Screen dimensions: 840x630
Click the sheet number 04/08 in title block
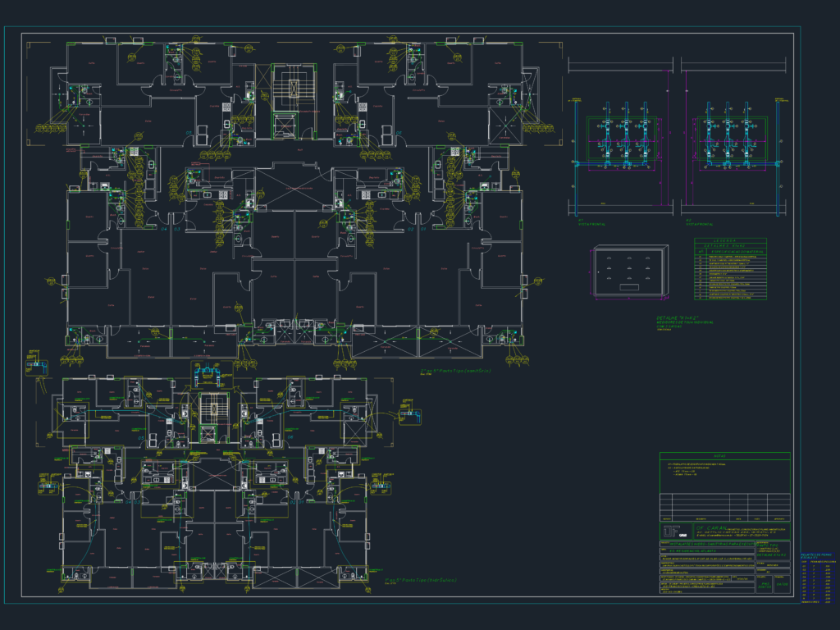coord(782,584)
